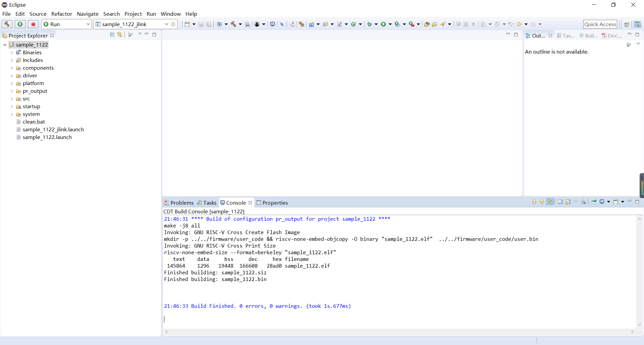Switch to the Documents tab beside Outline
Screen dimensions: 644x345
tap(611, 36)
